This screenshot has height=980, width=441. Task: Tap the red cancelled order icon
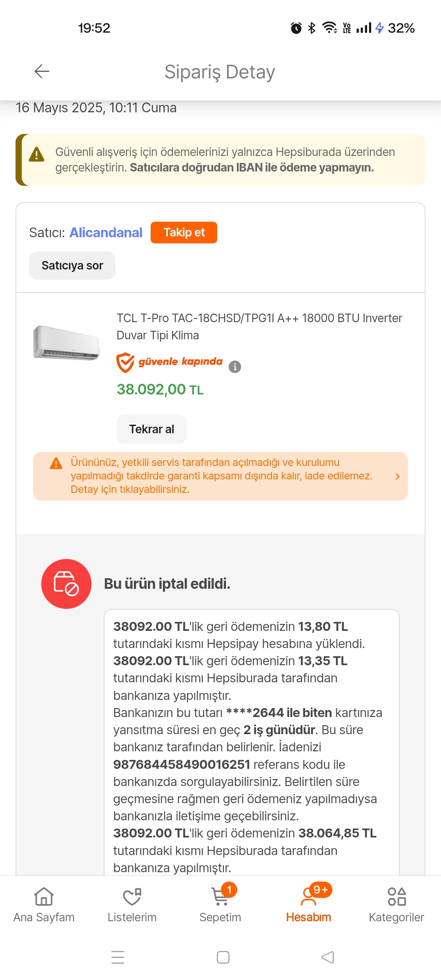[66, 584]
